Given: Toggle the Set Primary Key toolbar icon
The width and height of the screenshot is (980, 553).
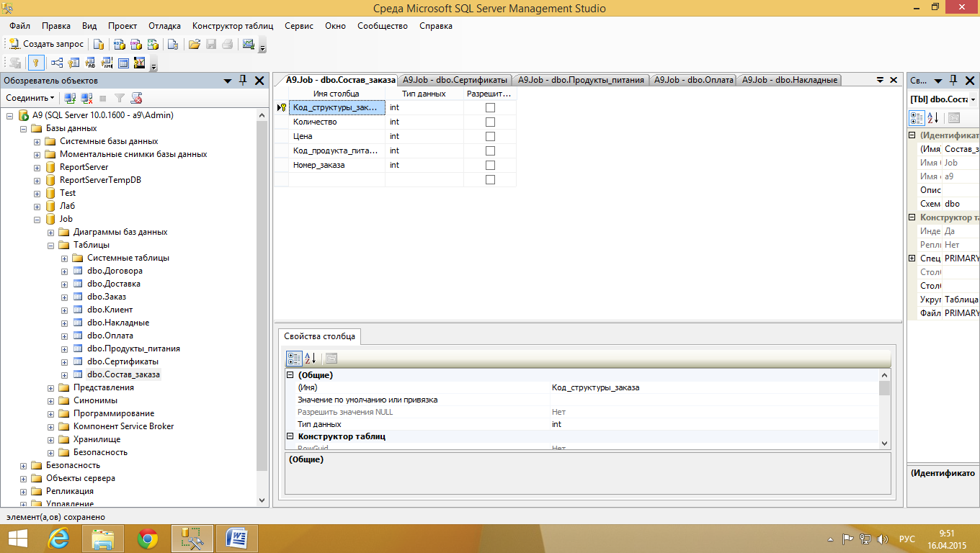Looking at the screenshot, I should coord(36,63).
